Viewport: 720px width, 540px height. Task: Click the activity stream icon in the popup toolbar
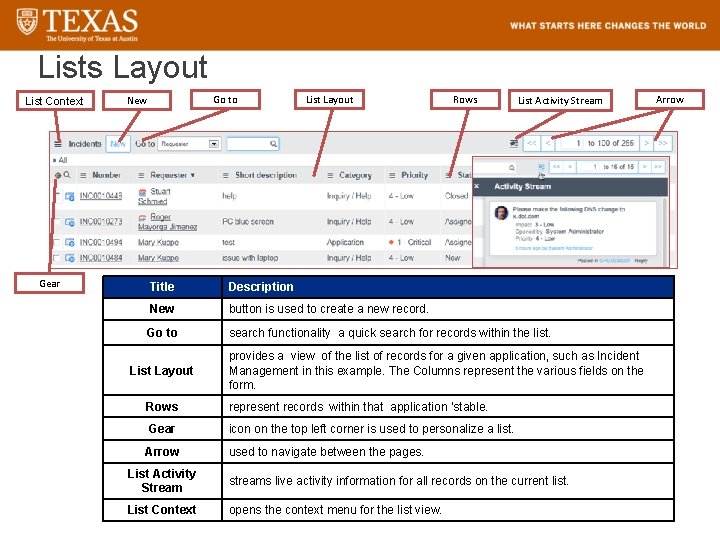click(x=541, y=167)
